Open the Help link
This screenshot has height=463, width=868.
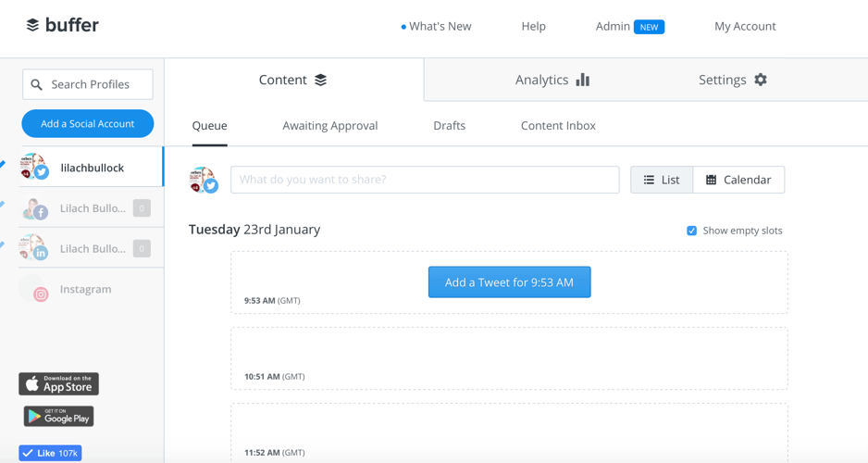coord(534,27)
